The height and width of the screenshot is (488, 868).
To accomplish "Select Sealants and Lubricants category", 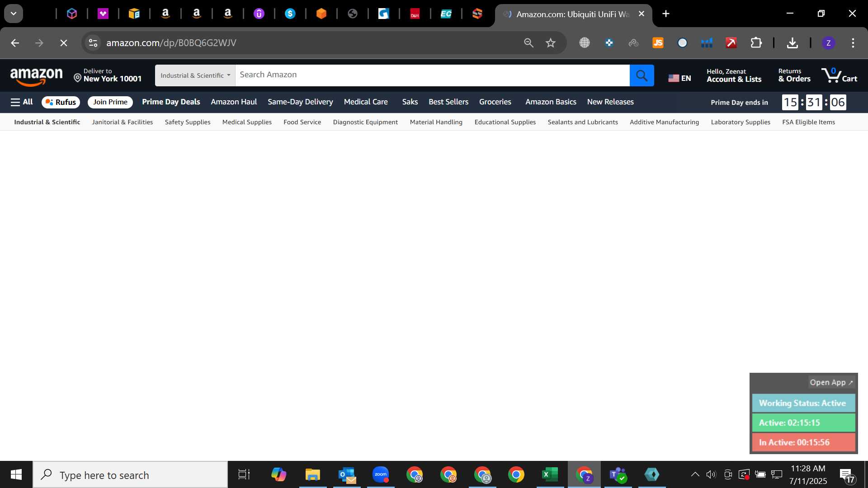I will click(583, 122).
